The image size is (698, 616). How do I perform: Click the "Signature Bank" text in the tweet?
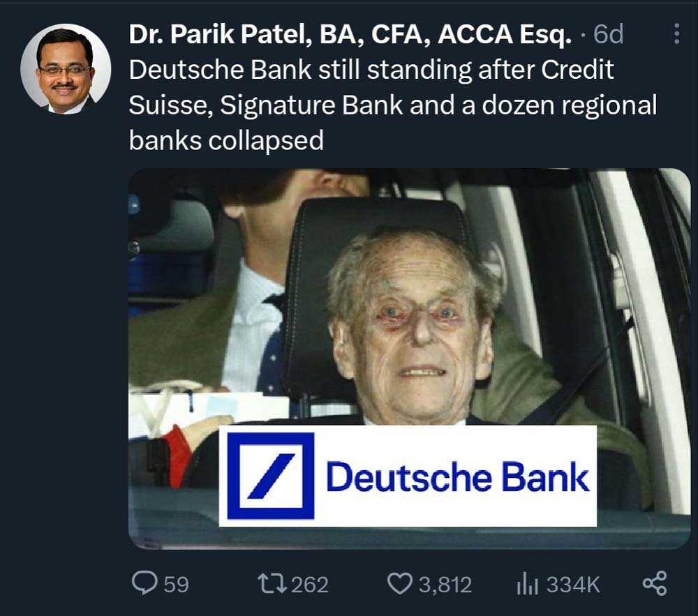(311, 105)
